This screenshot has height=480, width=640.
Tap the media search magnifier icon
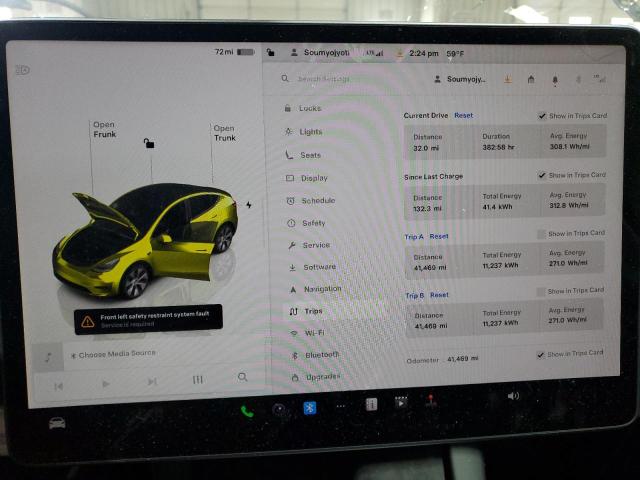coord(242,377)
